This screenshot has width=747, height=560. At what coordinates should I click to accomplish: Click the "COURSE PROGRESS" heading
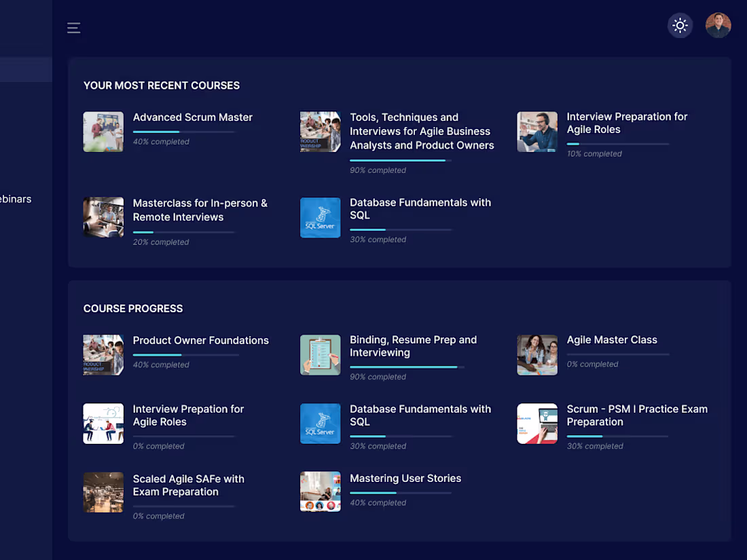[133, 309]
